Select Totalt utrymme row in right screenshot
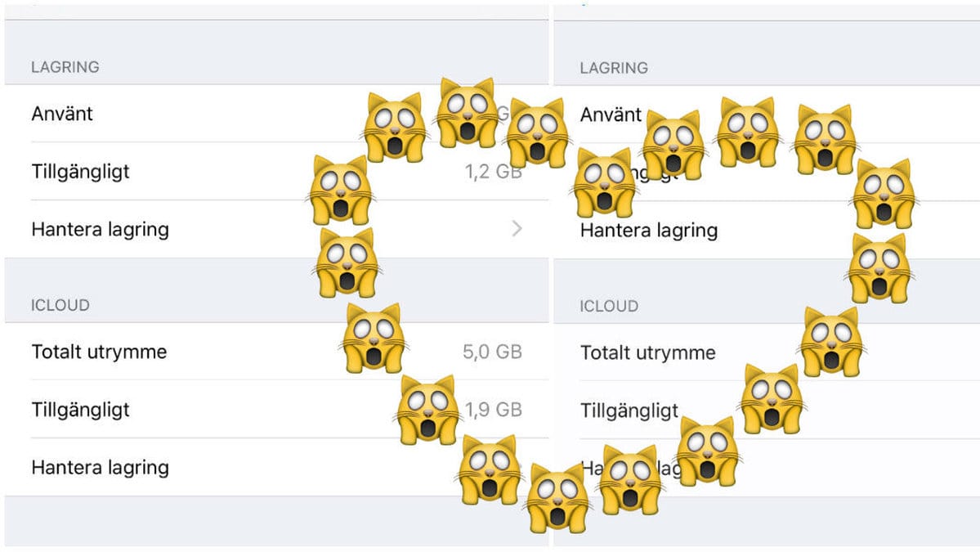The width and height of the screenshot is (980, 552). [x=766, y=352]
